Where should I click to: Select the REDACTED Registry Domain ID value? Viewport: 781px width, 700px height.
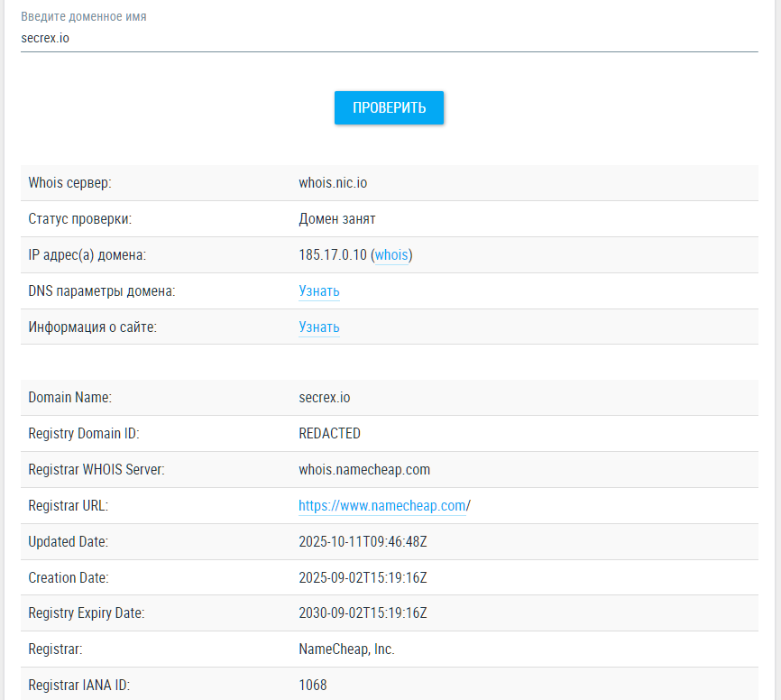tap(329, 434)
